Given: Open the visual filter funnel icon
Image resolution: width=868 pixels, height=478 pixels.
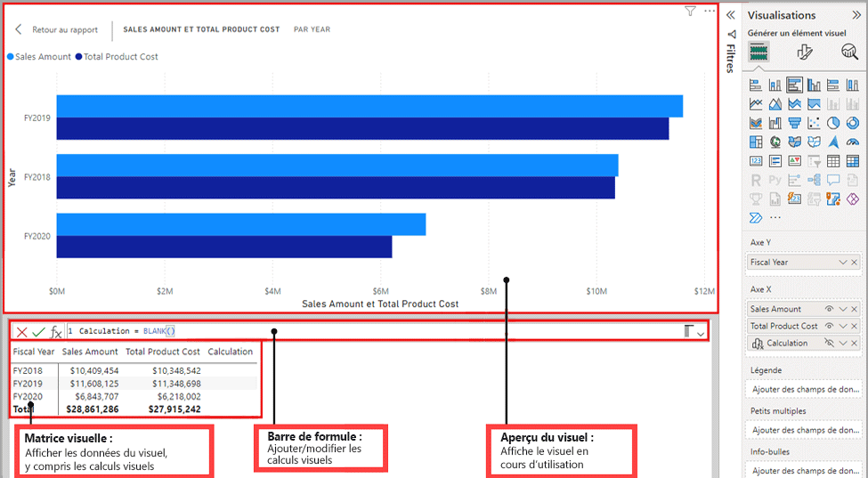Looking at the screenshot, I should point(690,11).
